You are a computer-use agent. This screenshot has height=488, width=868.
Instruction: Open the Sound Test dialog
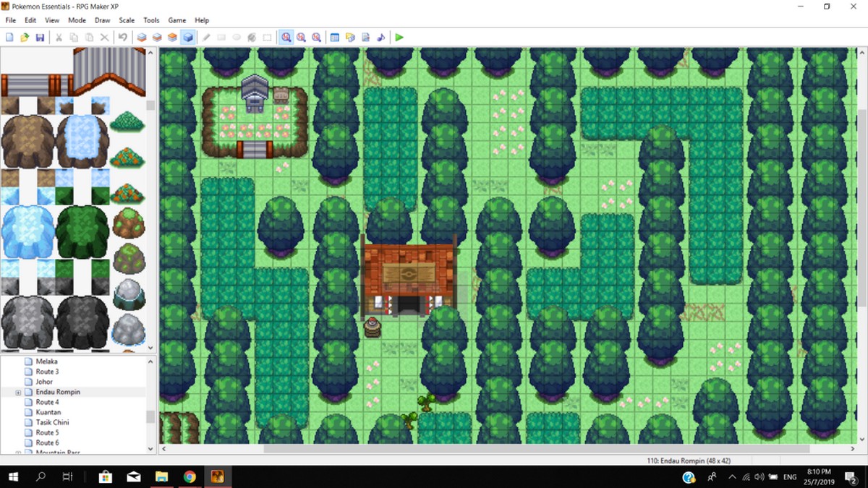[380, 37]
